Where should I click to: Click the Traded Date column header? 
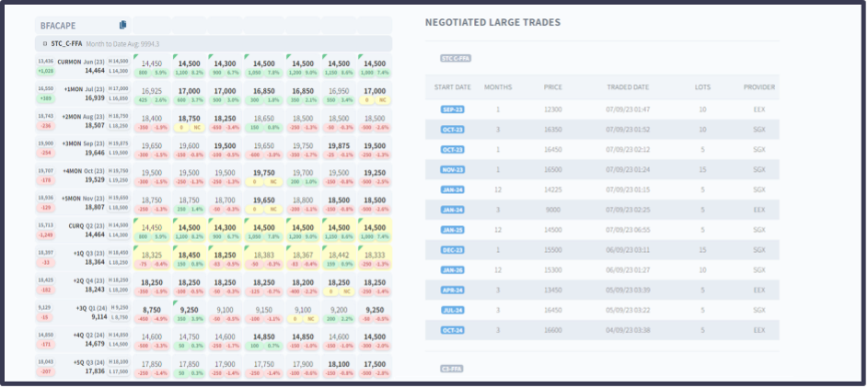pos(627,87)
